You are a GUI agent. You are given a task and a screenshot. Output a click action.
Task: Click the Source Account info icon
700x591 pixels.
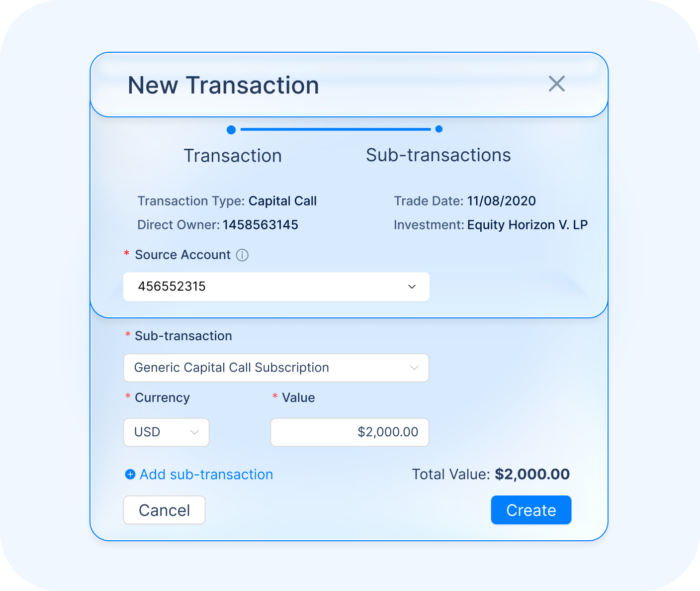(x=242, y=255)
